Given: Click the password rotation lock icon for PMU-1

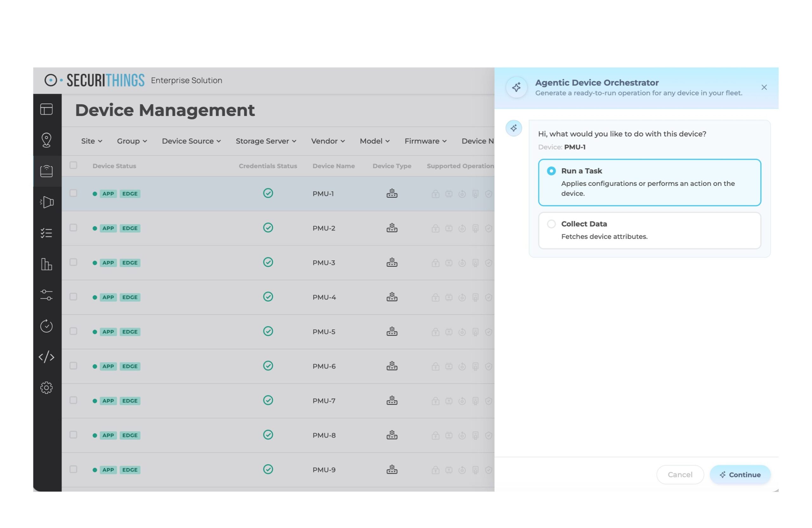Looking at the screenshot, I should (x=436, y=193).
